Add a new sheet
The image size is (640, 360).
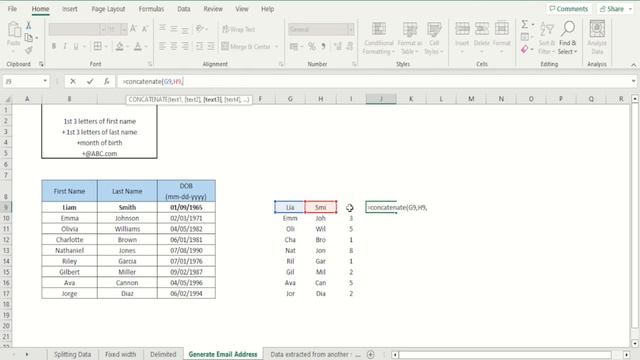[x=371, y=354]
